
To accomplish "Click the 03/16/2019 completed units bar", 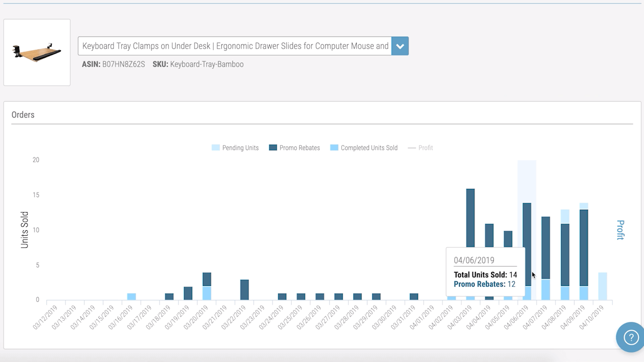I will coord(131,297).
